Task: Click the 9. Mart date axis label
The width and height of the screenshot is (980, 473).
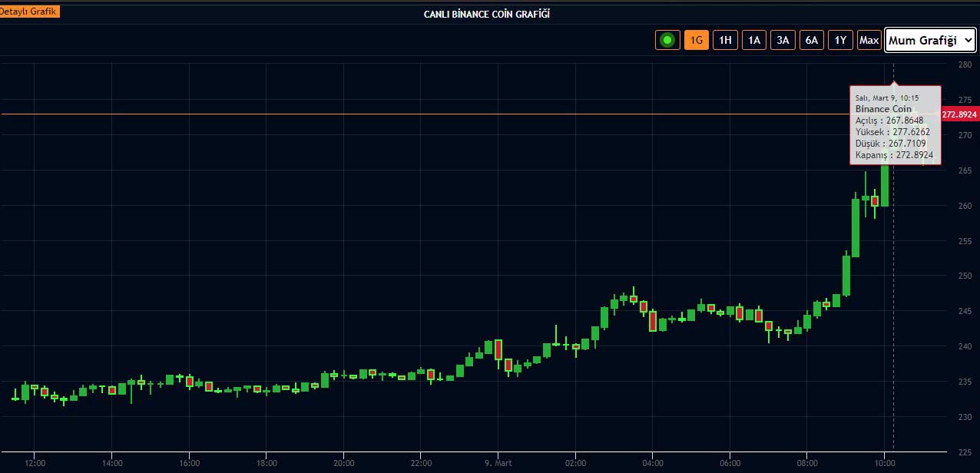Action: point(498,463)
